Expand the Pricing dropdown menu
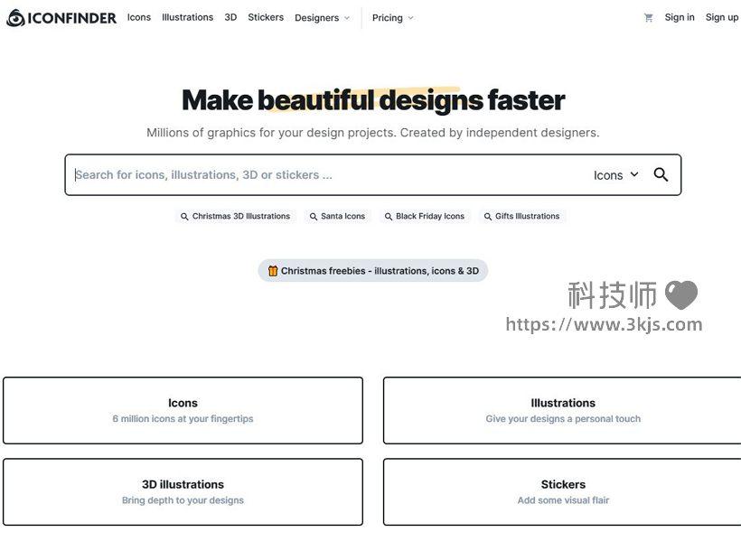 (x=393, y=18)
